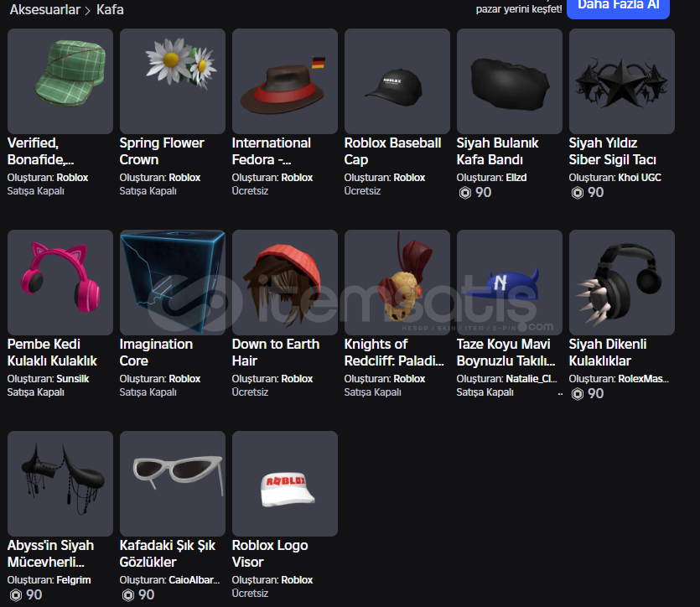Viewport: 700px width, 607px height.
Task: Select the Imagination Core cube thumbnail
Action: point(173,283)
